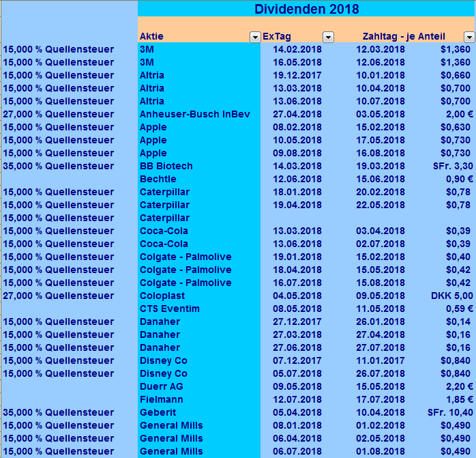
Task: Click Disney Co Zahltag date 11.01.2017
Action: [x=381, y=360]
